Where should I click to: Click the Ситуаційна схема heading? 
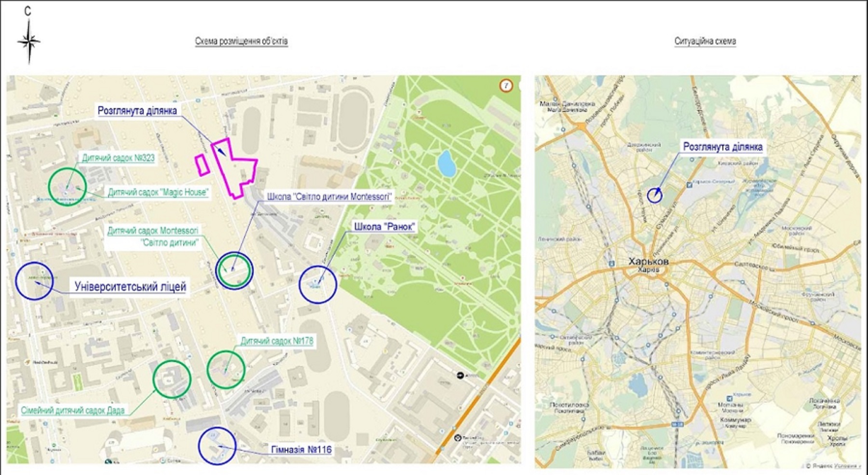705,42
